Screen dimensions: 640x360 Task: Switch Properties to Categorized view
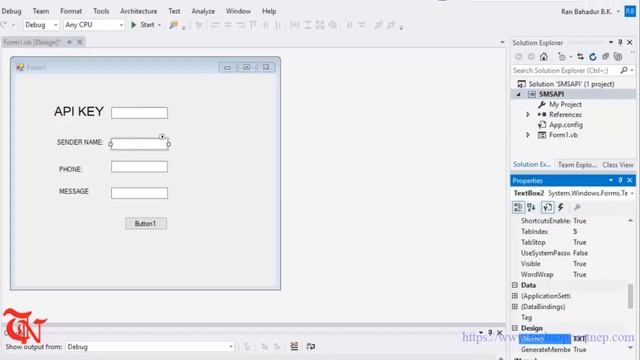coord(518,207)
